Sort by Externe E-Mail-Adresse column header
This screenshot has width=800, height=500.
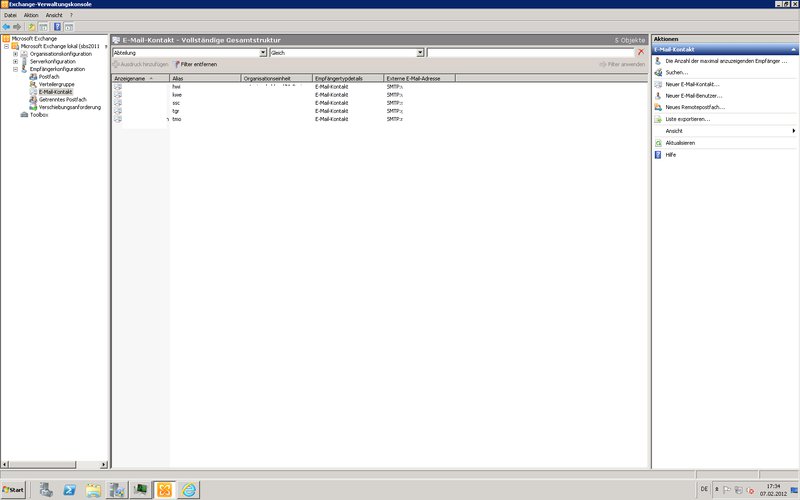click(x=419, y=79)
